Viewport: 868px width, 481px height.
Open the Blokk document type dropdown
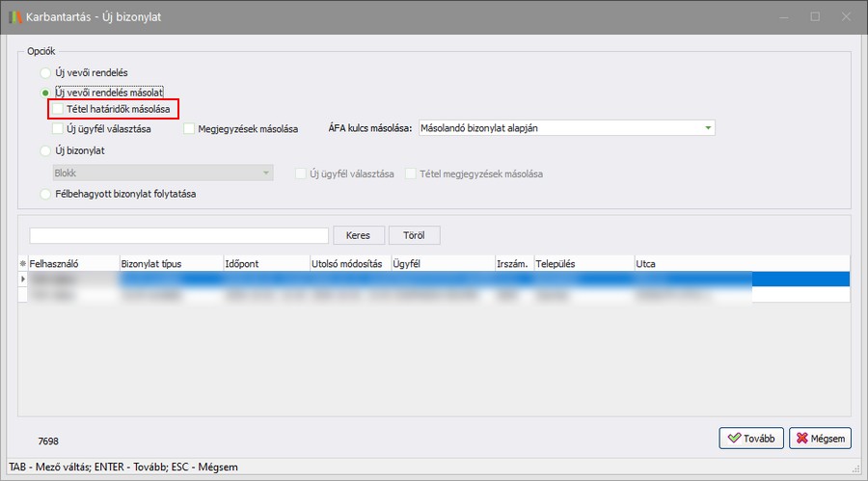point(265,174)
